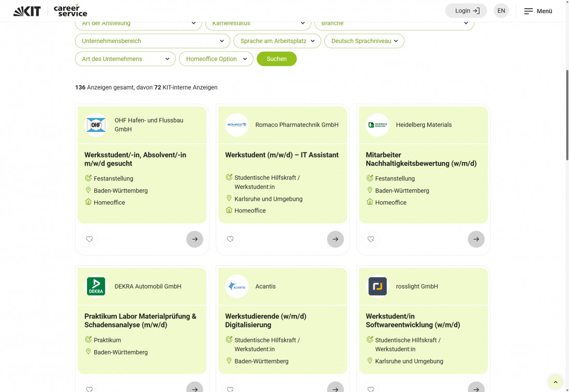
Task: Expand the Deutsch Sprachniveau filter
Action: (x=364, y=41)
